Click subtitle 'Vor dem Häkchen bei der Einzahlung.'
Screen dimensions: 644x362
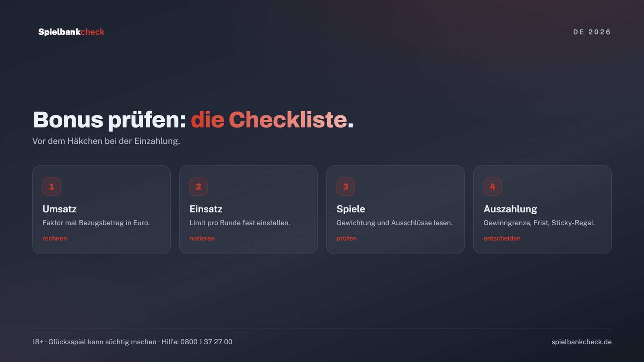pyautogui.click(x=106, y=141)
